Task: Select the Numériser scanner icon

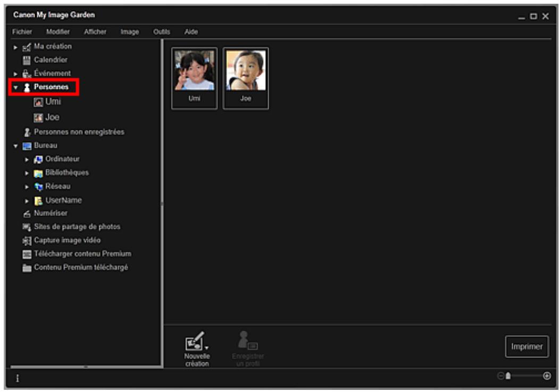Action: click(x=26, y=213)
